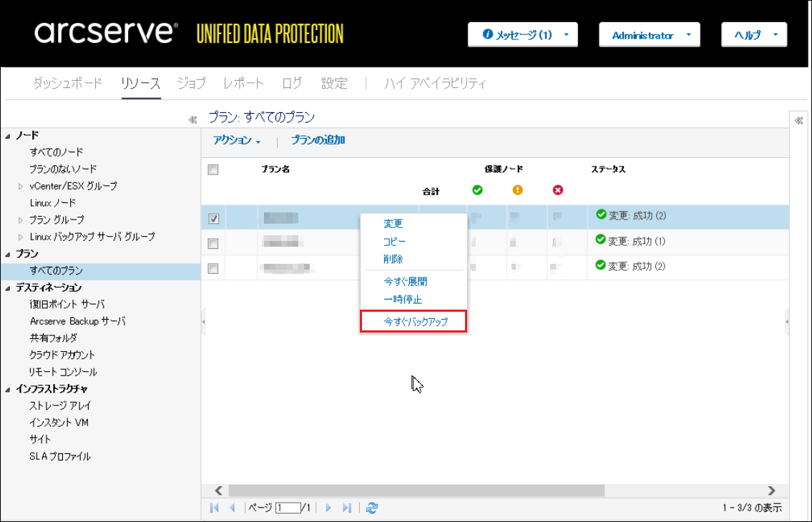This screenshot has height=522, width=812.
Task: Open the ヘルプ dropdown
Action: point(754,35)
